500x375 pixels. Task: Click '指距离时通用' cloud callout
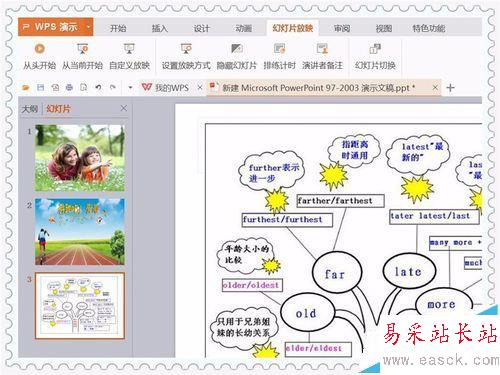pyautogui.click(x=354, y=150)
